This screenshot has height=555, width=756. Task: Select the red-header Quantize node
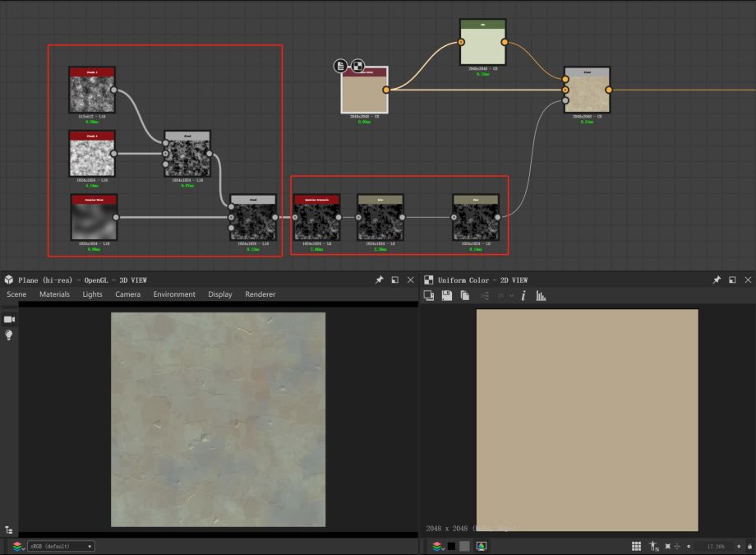pyautogui.click(x=316, y=217)
